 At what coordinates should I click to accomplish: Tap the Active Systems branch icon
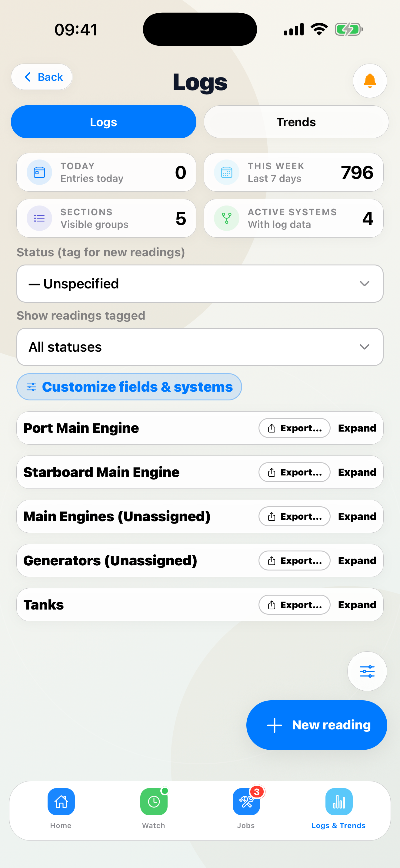pyautogui.click(x=227, y=218)
